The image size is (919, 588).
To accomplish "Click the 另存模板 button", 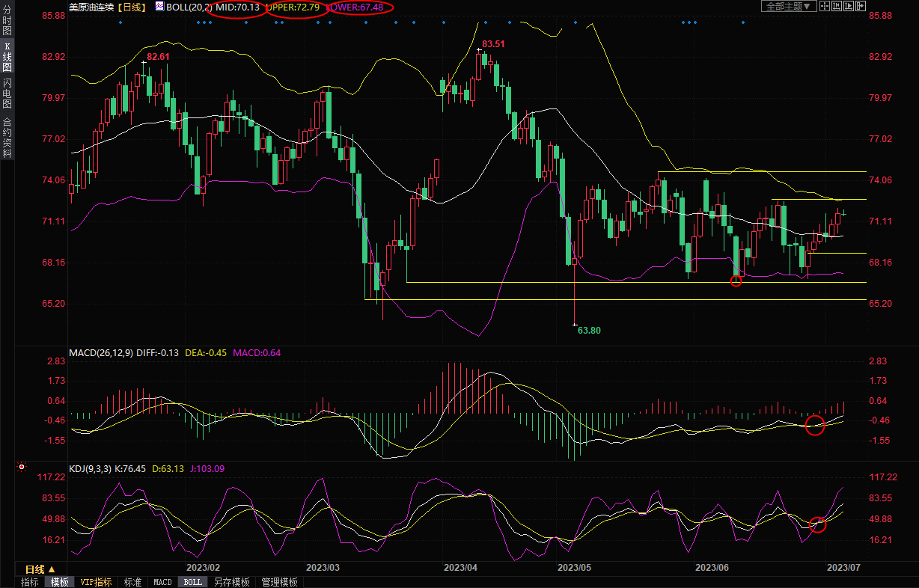I will (x=231, y=582).
